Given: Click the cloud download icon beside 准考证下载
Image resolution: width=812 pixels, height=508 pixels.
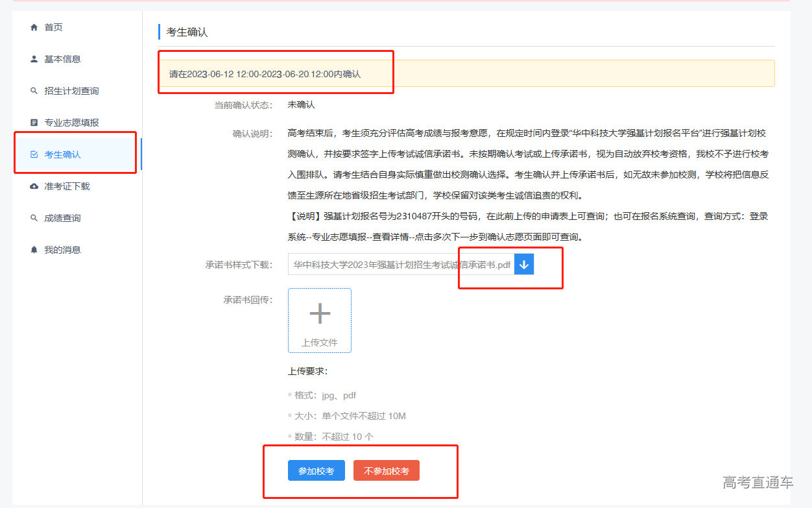Looking at the screenshot, I should (x=34, y=186).
